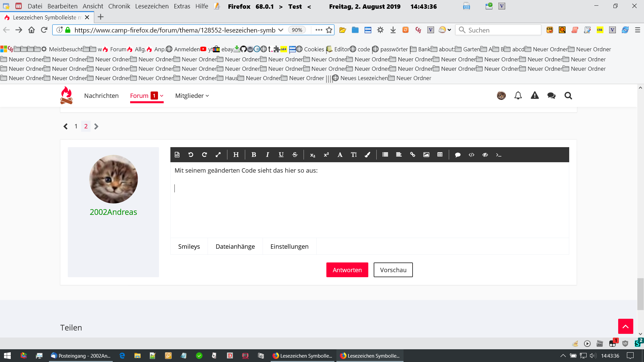Click the spoiler eye-slash icon
Image resolution: width=644 pixels, height=362 pixels.
tap(485, 155)
